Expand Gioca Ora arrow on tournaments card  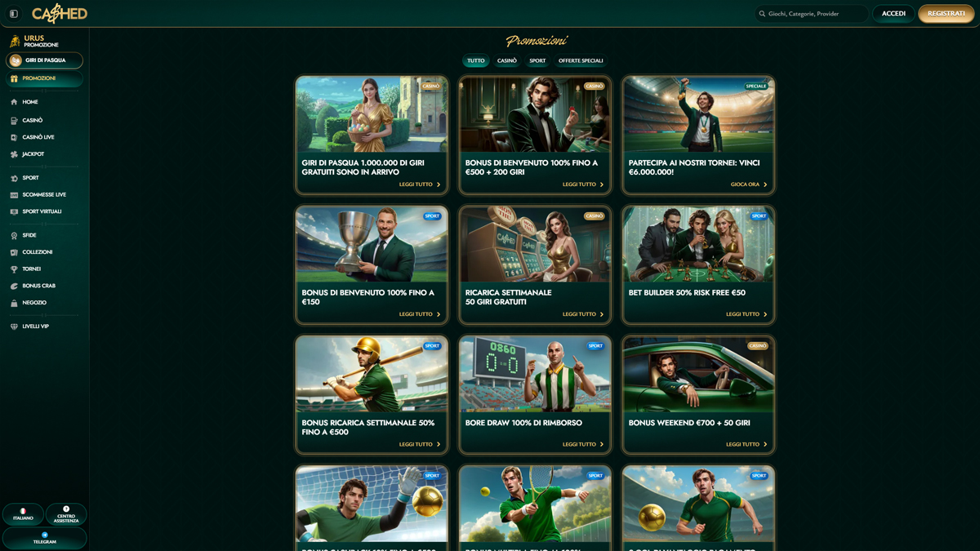click(x=765, y=184)
